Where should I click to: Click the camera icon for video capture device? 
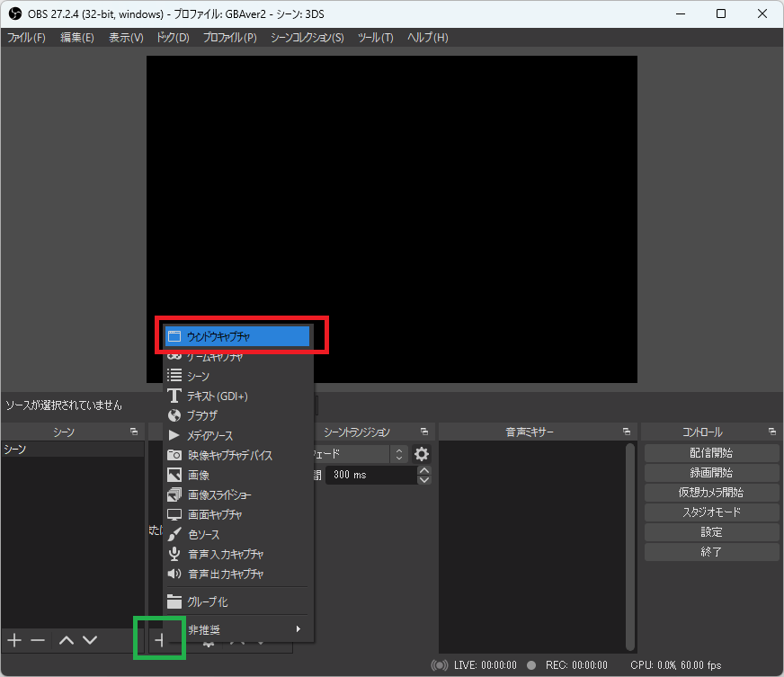[174, 455]
